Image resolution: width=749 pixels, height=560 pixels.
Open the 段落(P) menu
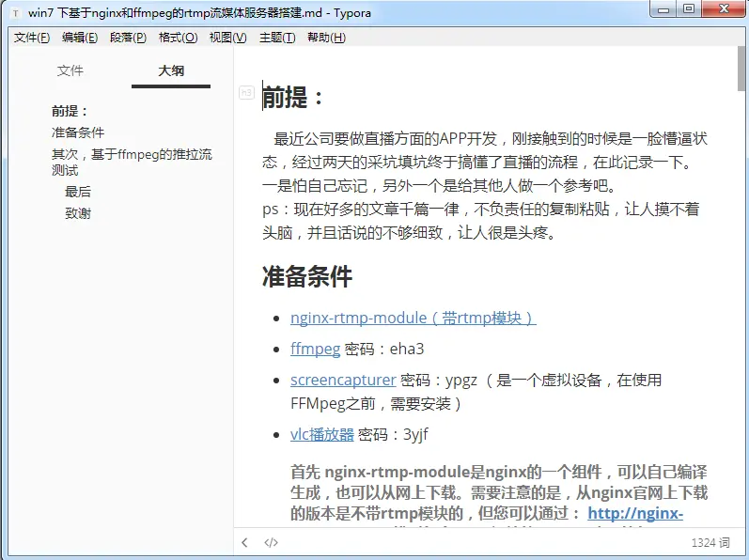(x=128, y=38)
